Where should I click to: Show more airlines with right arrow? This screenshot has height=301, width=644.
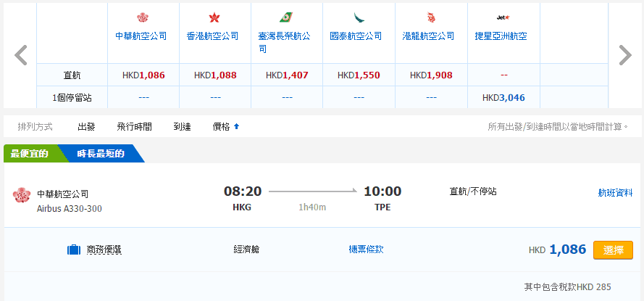coord(624,55)
